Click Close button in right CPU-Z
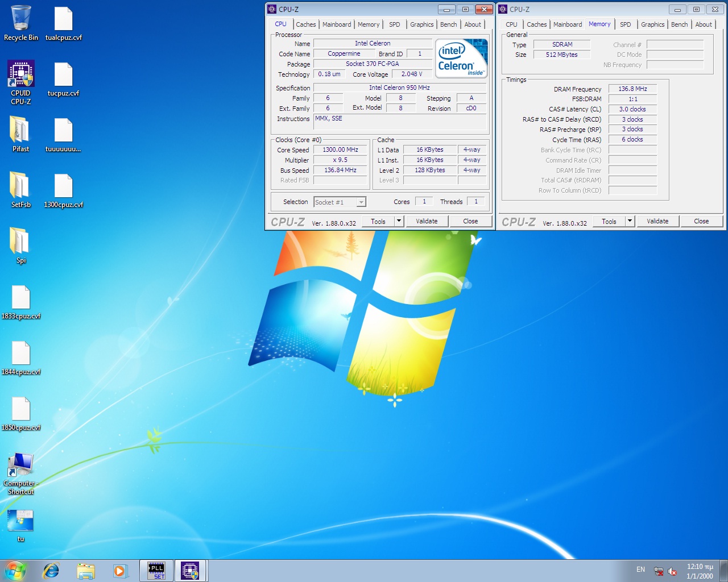 click(701, 221)
